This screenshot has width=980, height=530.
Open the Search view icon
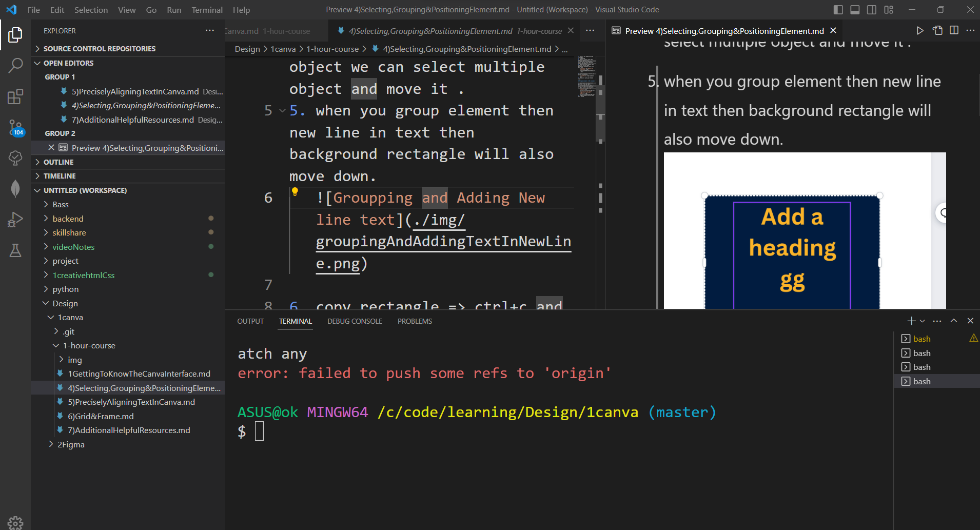point(15,65)
